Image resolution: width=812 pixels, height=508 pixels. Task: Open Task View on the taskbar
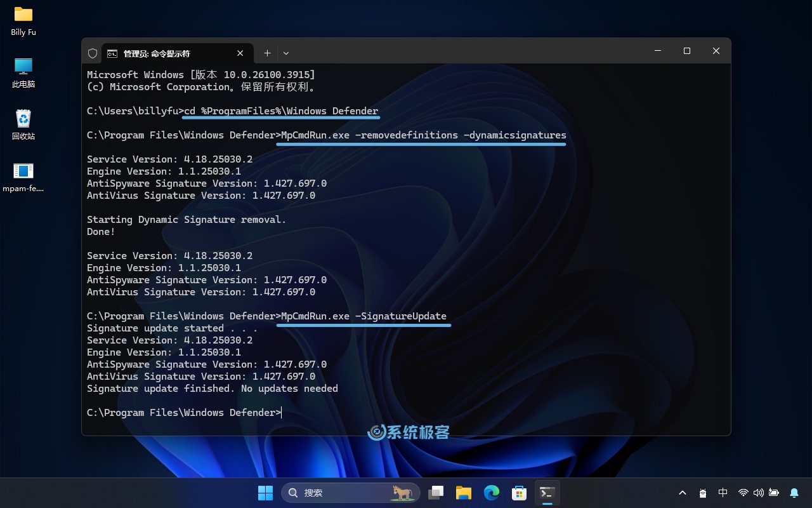[x=436, y=493]
